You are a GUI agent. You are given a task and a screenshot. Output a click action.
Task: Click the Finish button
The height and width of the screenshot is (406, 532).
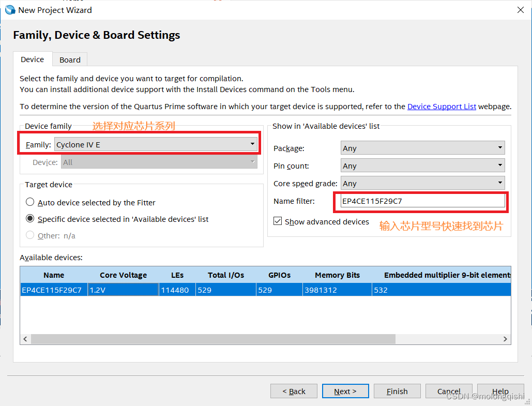point(397,391)
